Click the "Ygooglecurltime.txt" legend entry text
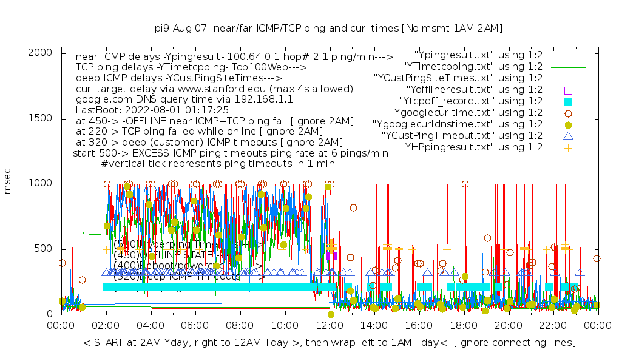 point(458,113)
